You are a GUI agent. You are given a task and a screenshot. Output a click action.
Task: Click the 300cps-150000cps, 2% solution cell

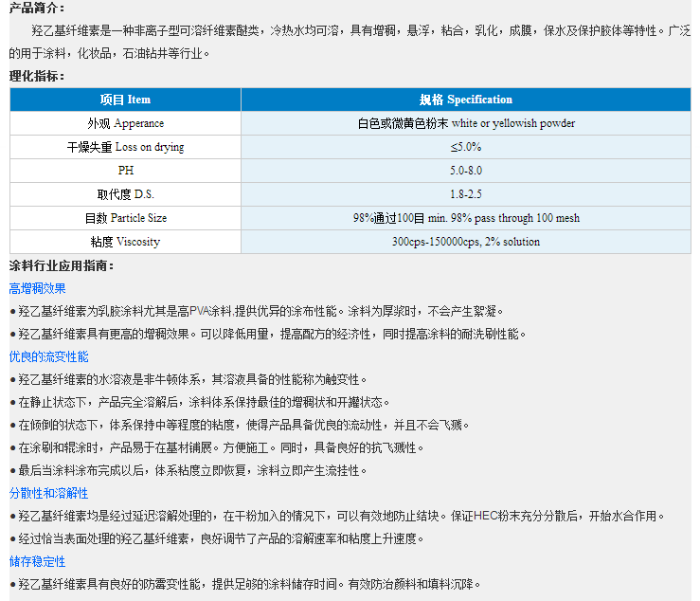click(x=465, y=242)
